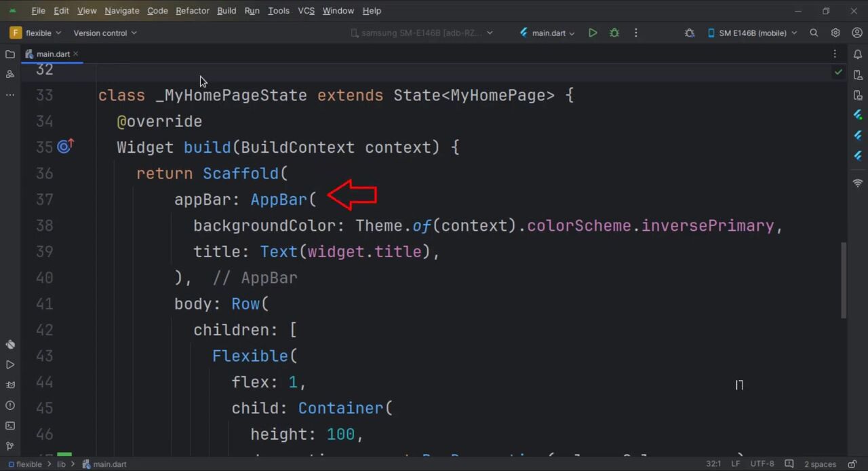The width and height of the screenshot is (868, 471).
Task: Expand the flexible project dropdown
Action: pos(37,33)
